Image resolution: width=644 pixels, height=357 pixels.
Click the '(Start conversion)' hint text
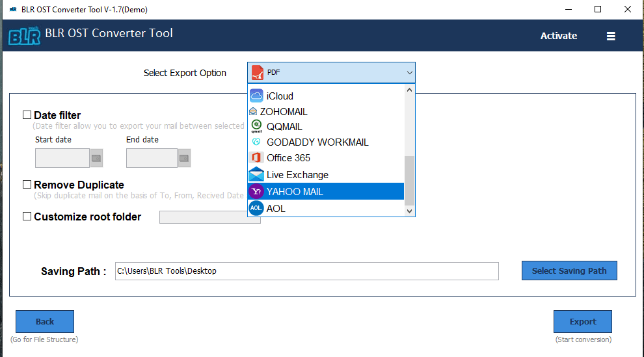coord(584,339)
